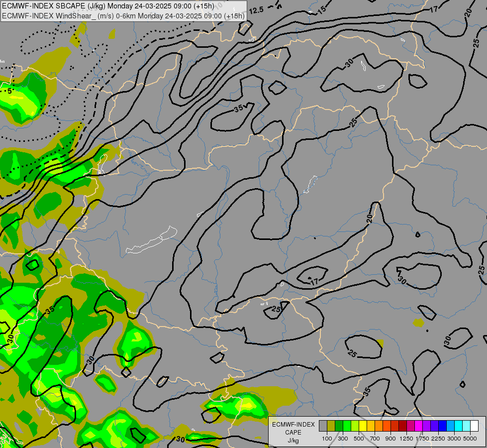Click the gray swatch in the CAPE legend
The image size is (487, 448).
point(323,426)
